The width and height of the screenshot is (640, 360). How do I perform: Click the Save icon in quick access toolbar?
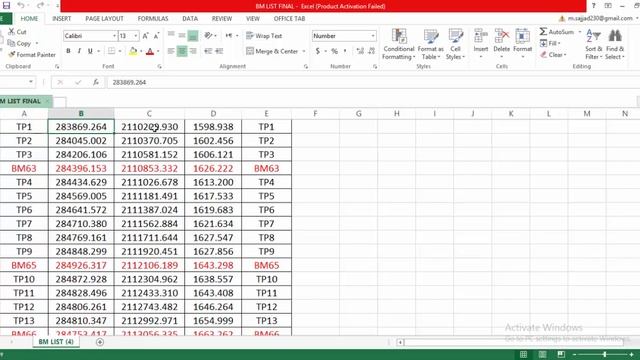click(6, 6)
